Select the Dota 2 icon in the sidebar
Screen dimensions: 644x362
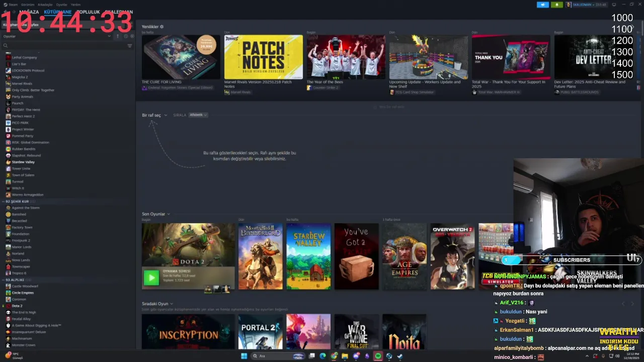pos(8,306)
